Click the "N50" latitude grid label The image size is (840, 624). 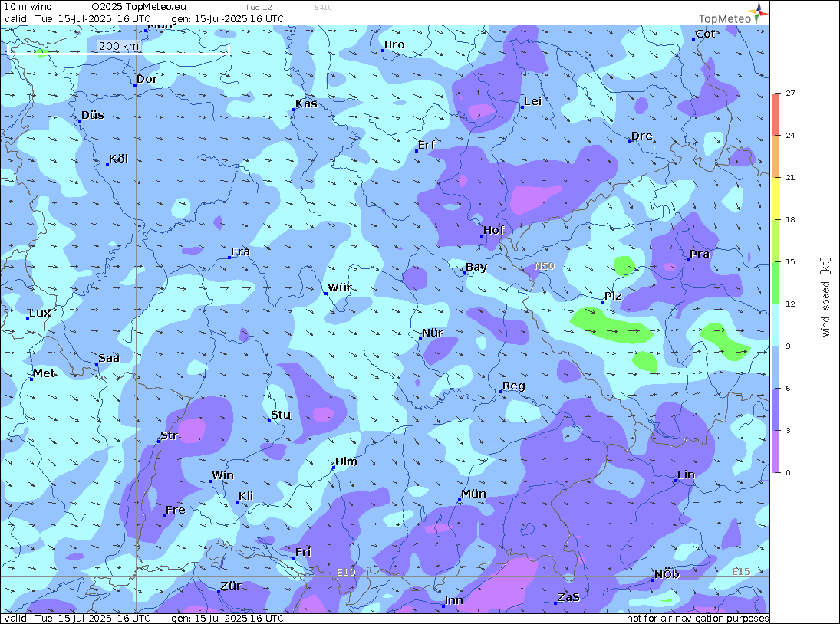(545, 266)
